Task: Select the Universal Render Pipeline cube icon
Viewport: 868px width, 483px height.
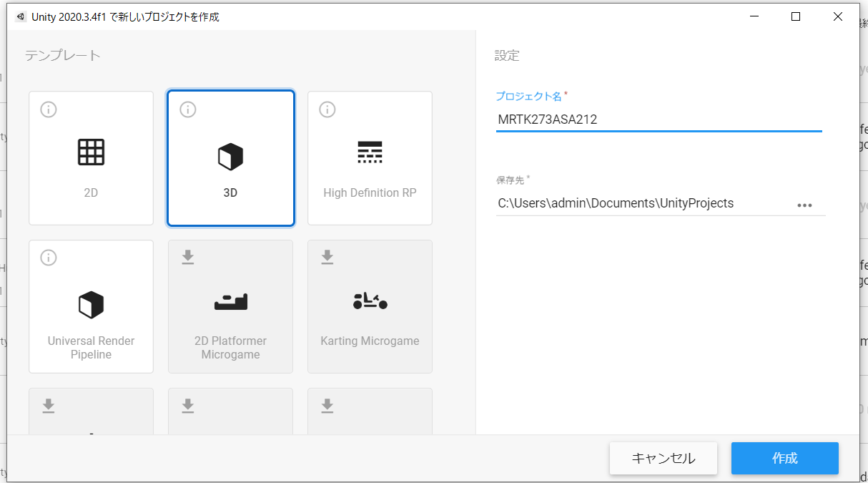Action: [91, 305]
